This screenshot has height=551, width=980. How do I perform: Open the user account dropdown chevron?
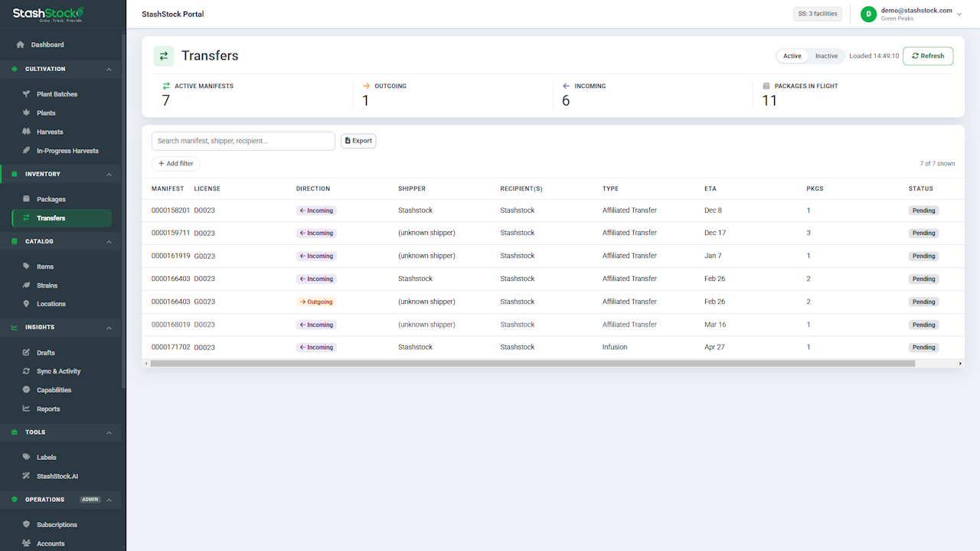click(x=959, y=14)
